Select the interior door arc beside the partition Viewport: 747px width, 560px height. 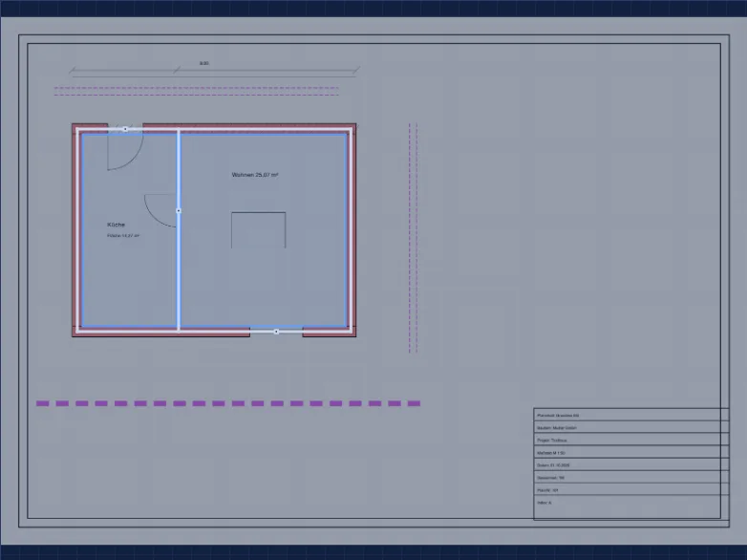coord(160,210)
